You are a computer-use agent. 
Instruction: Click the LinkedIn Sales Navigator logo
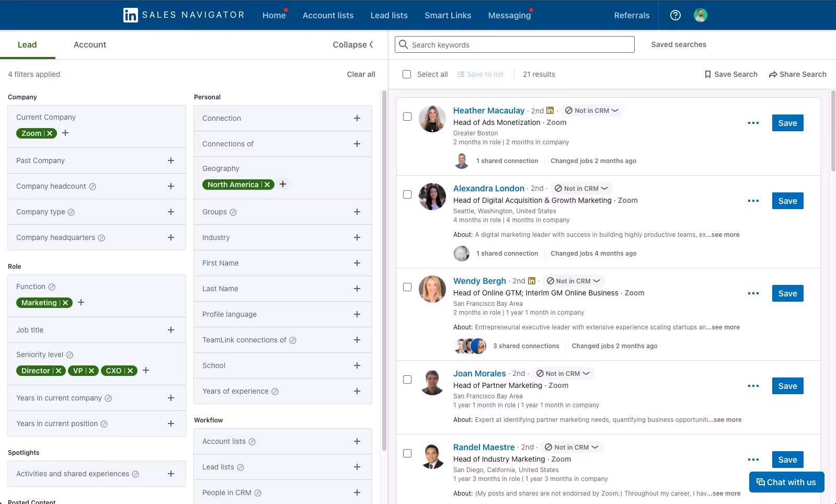pyautogui.click(x=184, y=15)
